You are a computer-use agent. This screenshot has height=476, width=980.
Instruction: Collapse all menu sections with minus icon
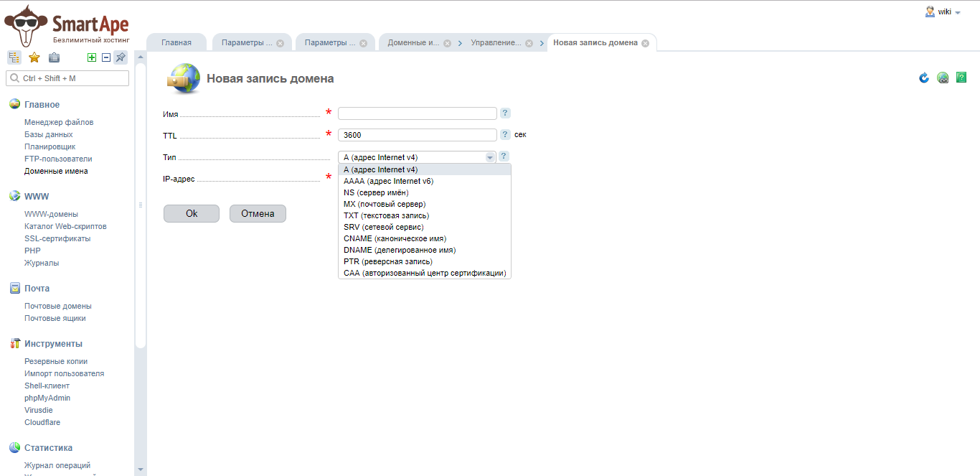point(106,57)
